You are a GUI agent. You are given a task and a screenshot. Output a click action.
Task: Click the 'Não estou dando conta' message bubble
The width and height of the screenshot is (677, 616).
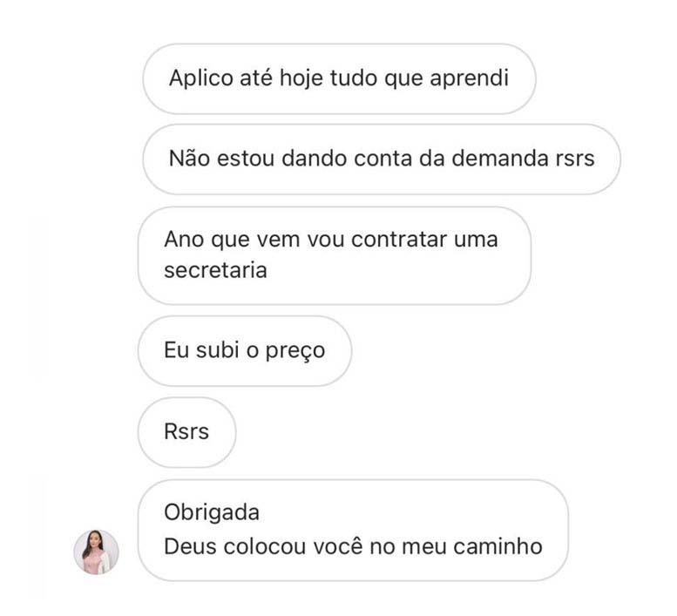tap(382, 159)
